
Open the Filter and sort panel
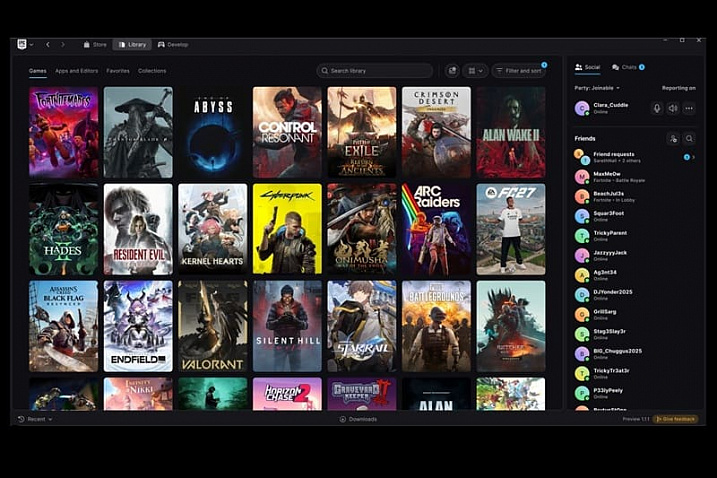519,71
